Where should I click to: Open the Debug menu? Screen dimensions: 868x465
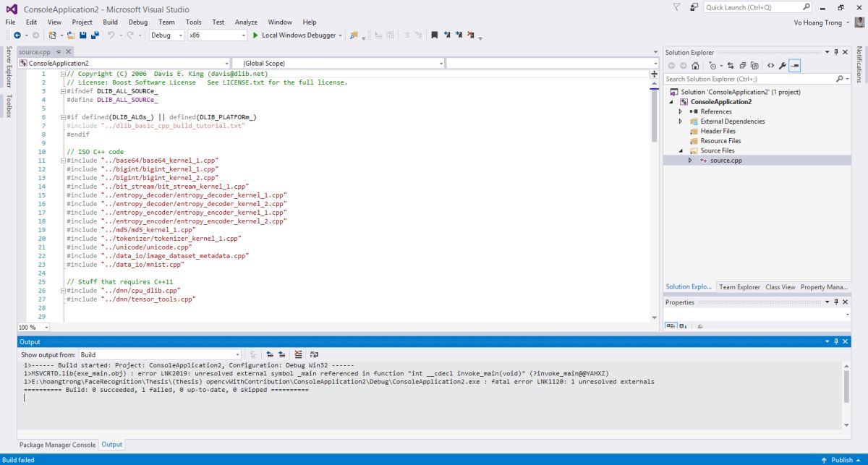click(138, 22)
